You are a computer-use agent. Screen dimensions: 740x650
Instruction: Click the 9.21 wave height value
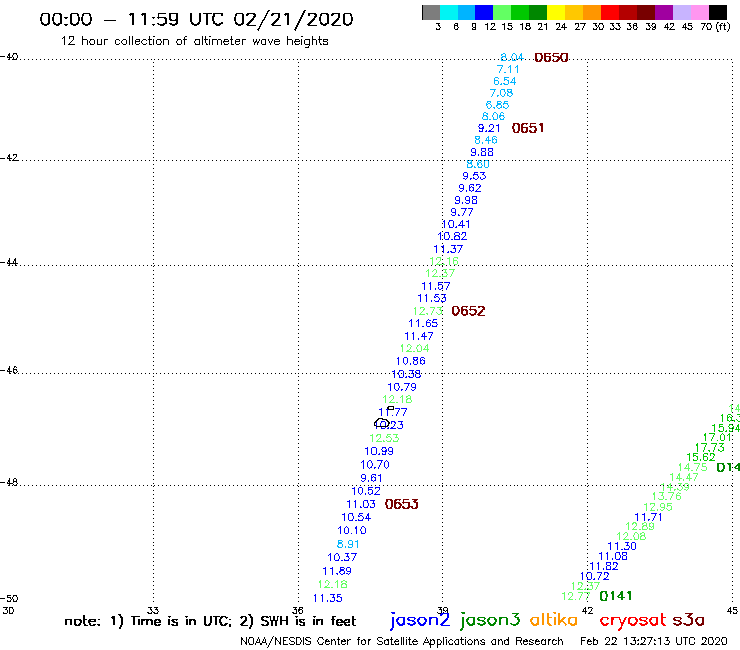pos(489,128)
